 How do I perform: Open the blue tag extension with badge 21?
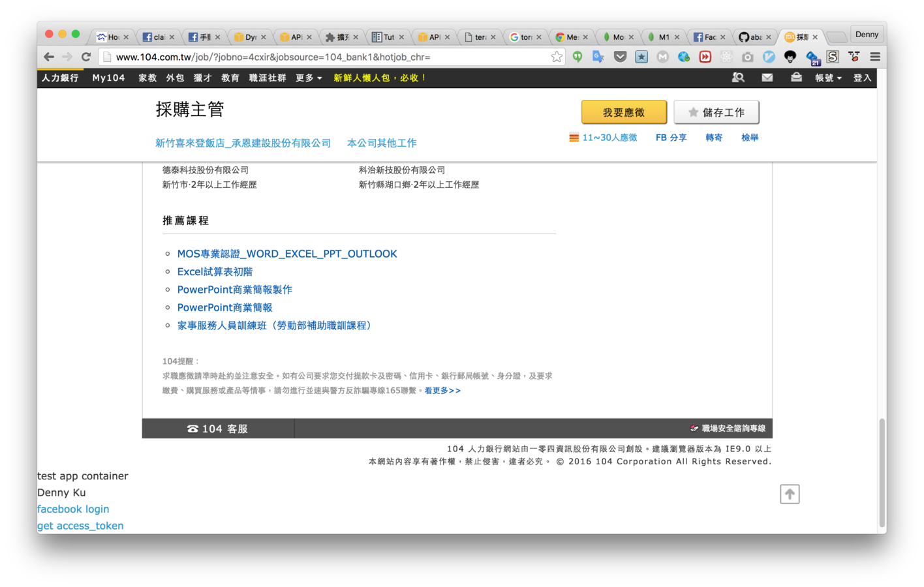812,57
